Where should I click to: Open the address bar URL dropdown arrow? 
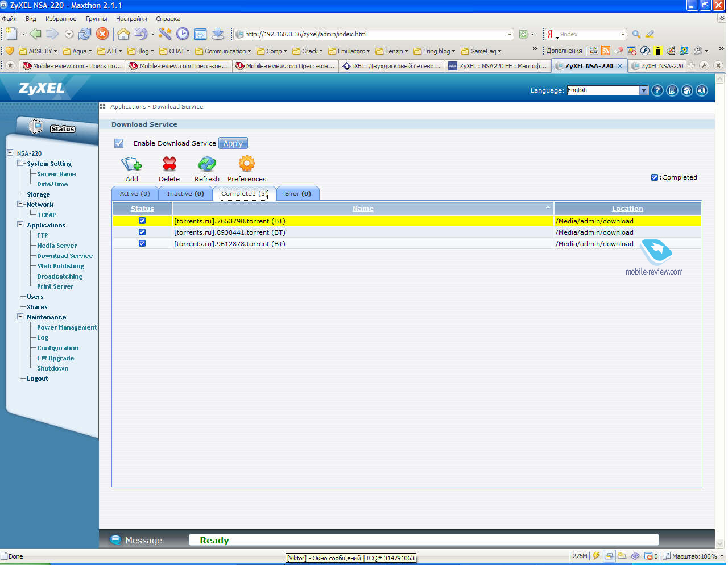click(510, 34)
